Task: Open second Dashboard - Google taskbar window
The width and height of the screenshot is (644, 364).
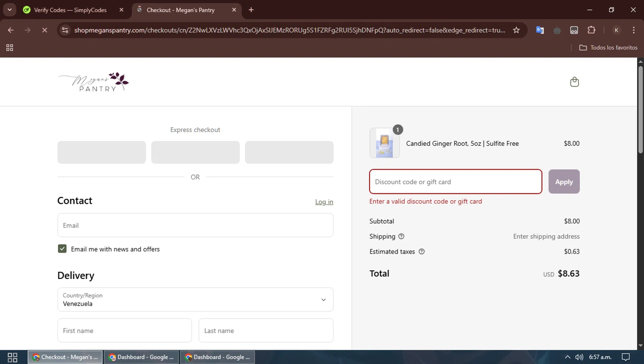Action: pos(218,357)
